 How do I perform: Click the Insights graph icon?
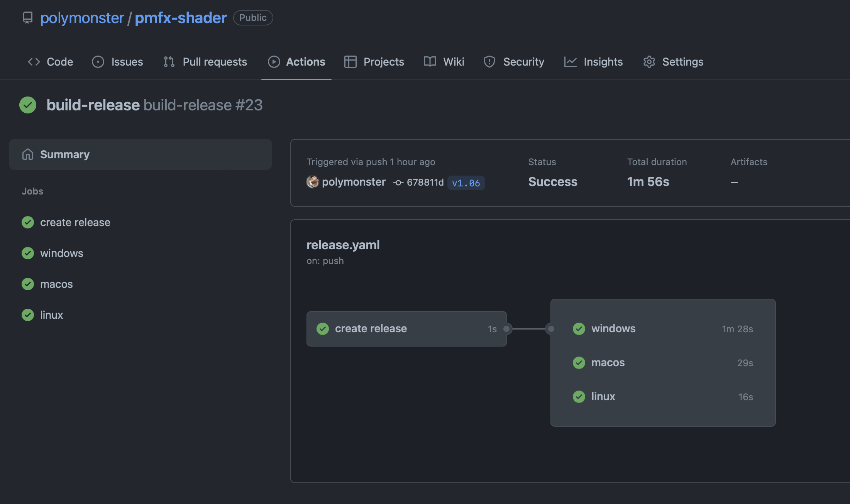point(571,62)
